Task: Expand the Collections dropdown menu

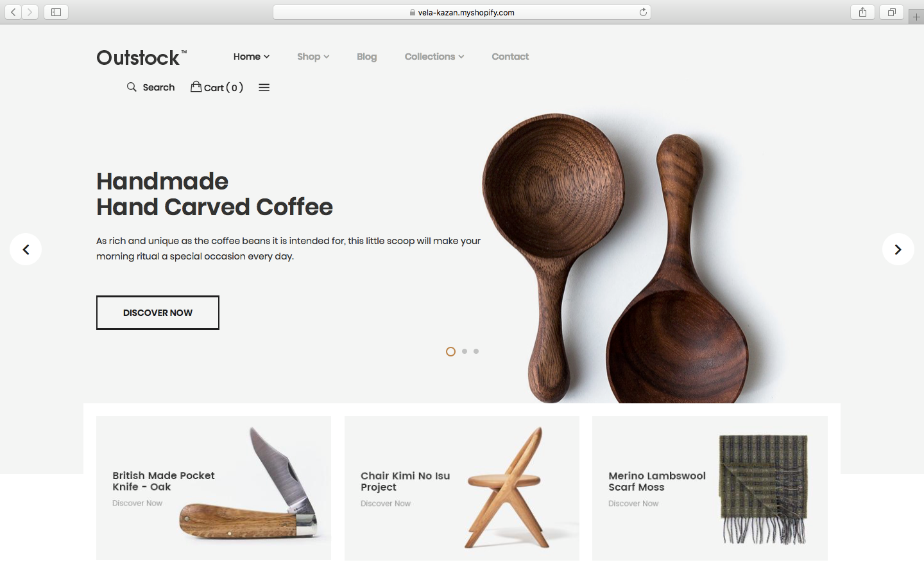Action: [434, 57]
